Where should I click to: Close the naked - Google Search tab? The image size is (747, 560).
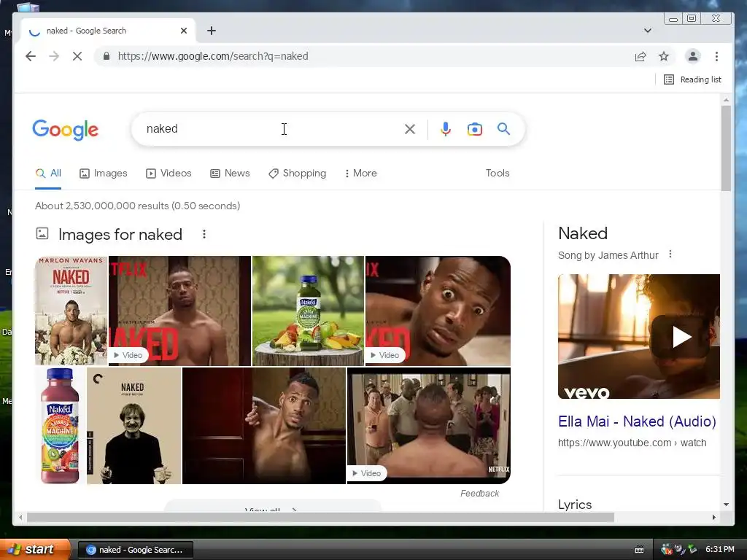point(184,31)
